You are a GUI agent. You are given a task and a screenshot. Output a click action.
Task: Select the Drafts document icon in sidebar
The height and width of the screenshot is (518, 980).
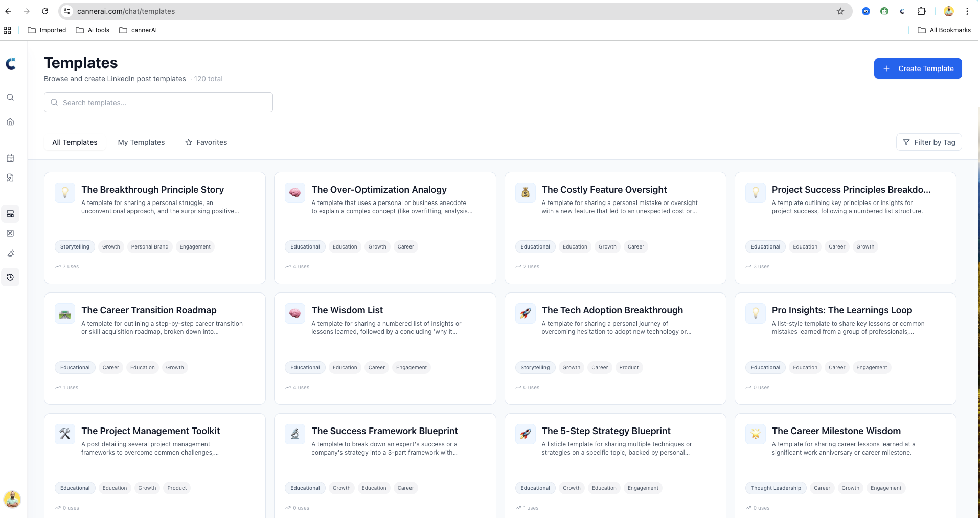(x=10, y=177)
